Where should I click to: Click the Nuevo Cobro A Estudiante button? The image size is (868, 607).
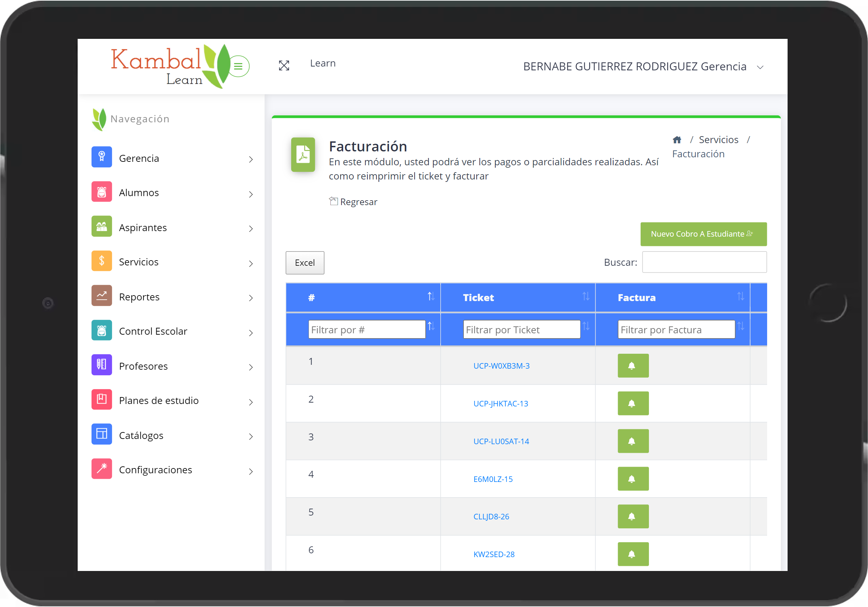pyautogui.click(x=703, y=234)
